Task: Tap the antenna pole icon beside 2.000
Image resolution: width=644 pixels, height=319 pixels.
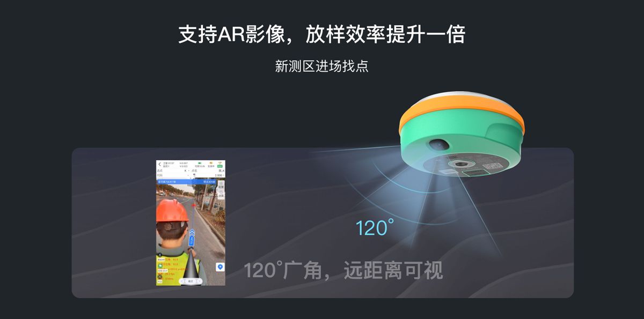Action: coord(194,175)
